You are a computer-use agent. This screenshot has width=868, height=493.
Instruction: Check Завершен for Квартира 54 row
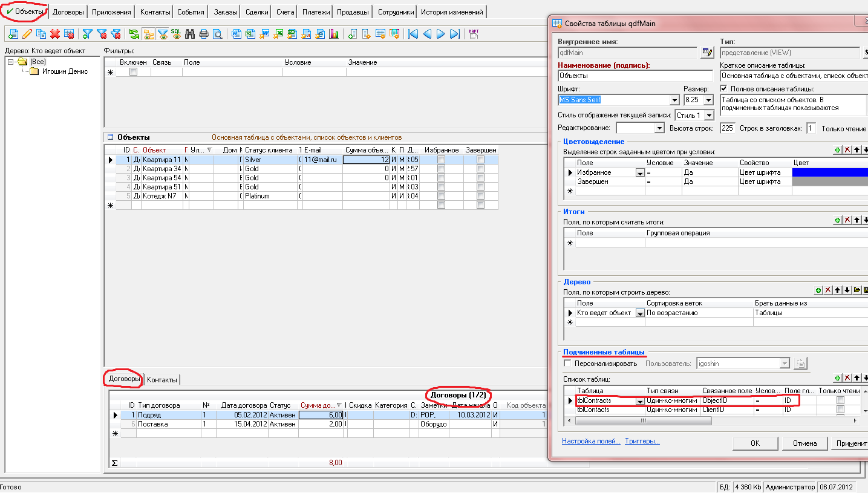click(480, 178)
